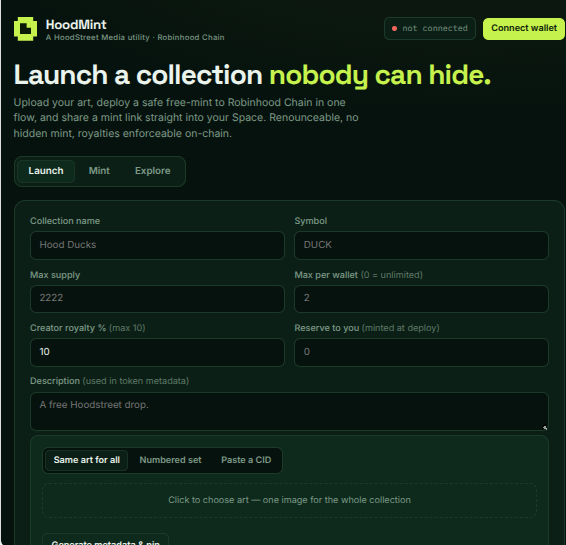Click the 'A HoodStreet Media utility · Robinhood Chain' subtitle

click(135, 38)
